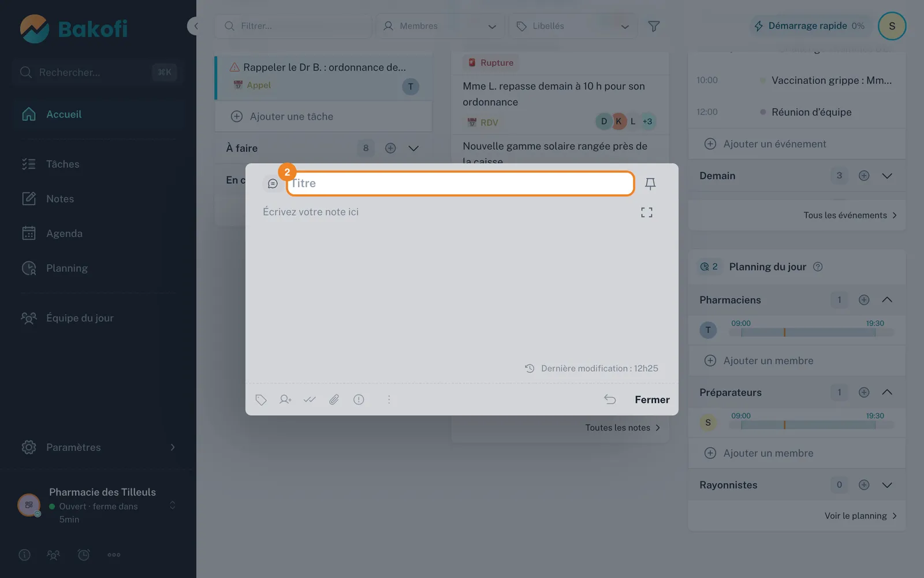Focus the Titre input field
Viewport: 924px width, 578px height.
coord(460,183)
